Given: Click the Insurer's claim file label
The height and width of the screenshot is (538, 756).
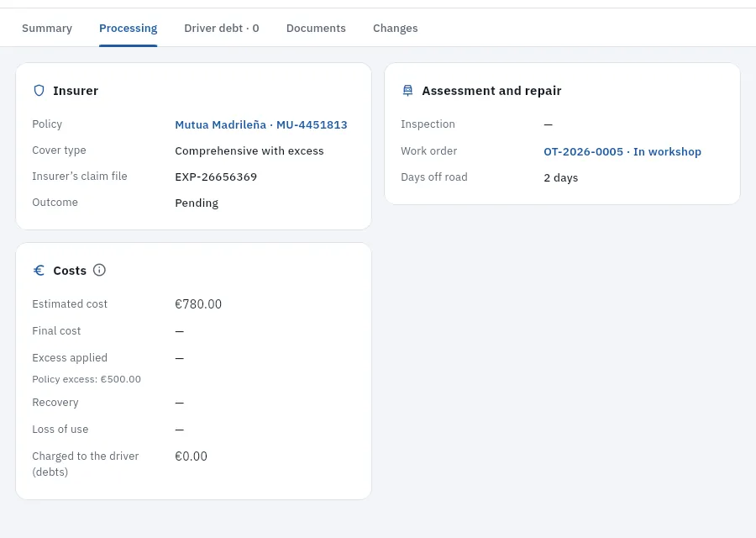Looking at the screenshot, I should tap(80, 177).
